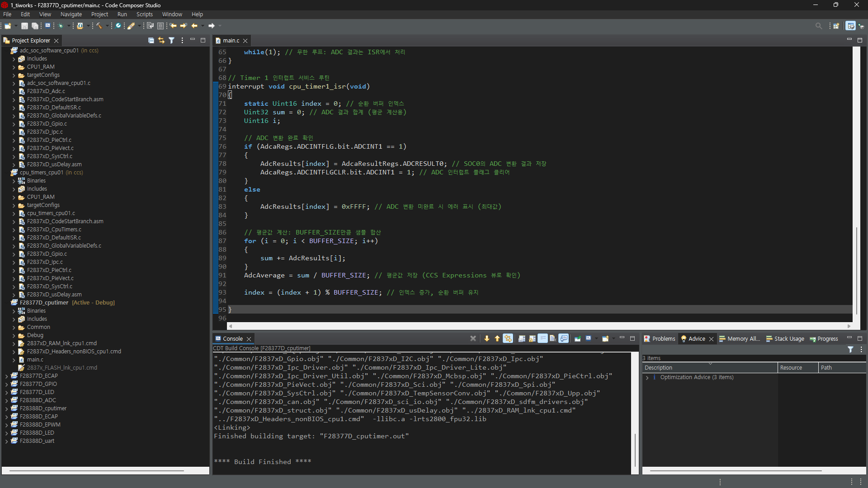Collapse all in Project Explorer

[x=151, y=41]
